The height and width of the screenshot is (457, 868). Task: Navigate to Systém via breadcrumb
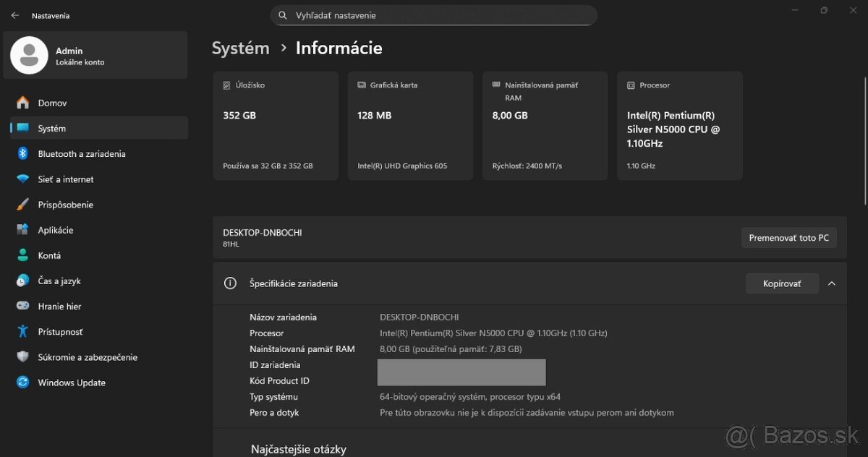240,48
